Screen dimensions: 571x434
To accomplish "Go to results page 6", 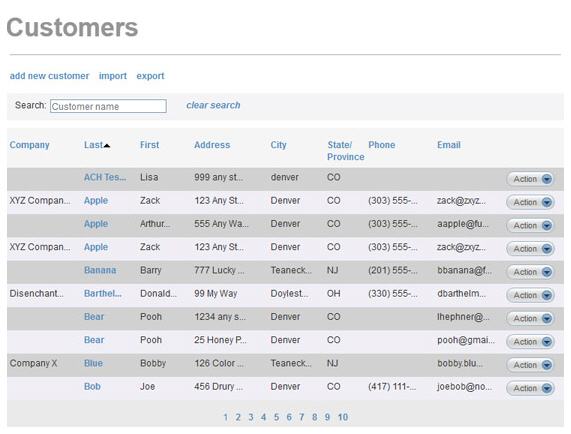I will pyautogui.click(x=289, y=417).
